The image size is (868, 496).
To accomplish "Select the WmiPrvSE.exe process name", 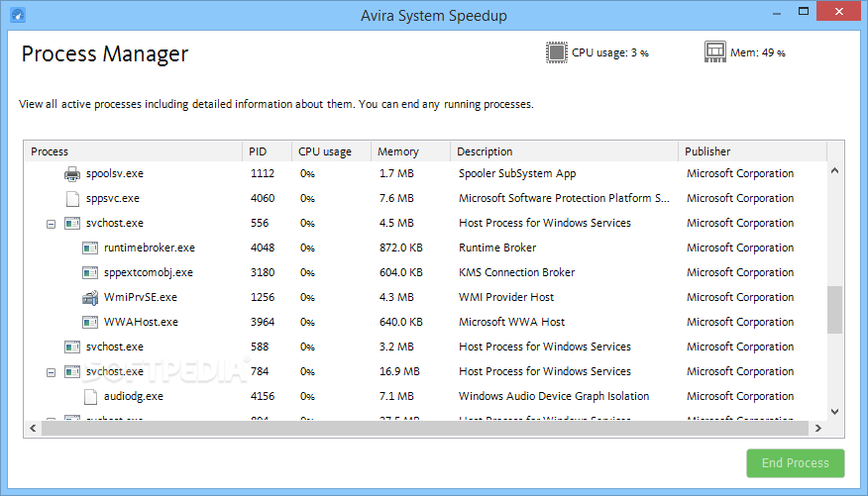I will coord(141,297).
